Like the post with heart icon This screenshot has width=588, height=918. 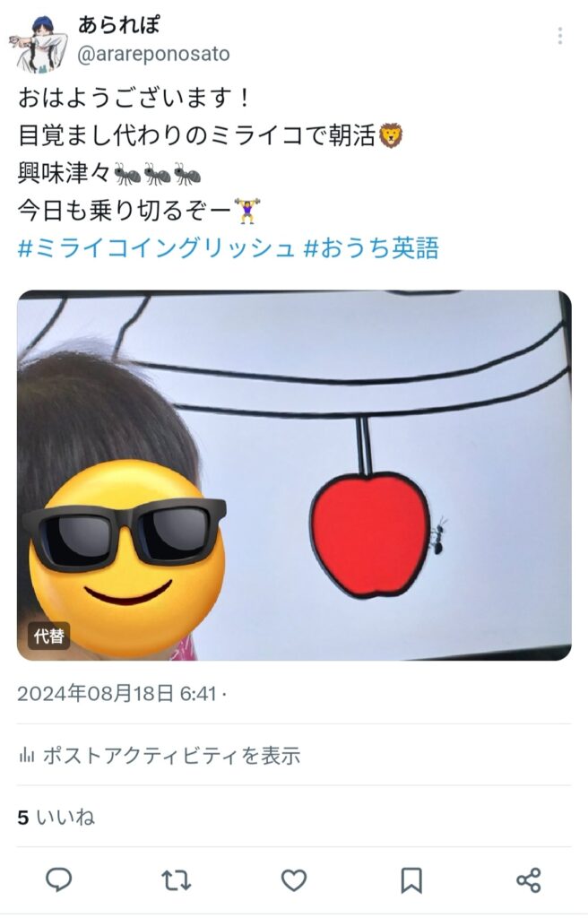click(x=294, y=880)
